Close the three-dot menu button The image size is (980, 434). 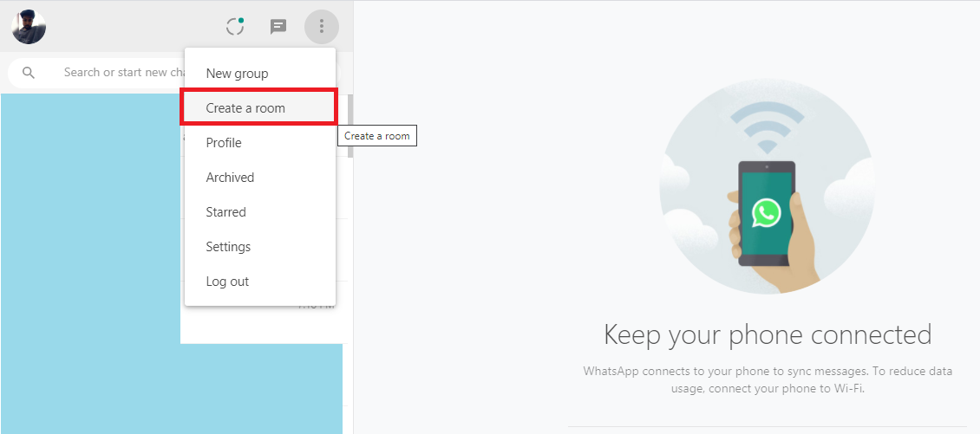[x=321, y=26]
